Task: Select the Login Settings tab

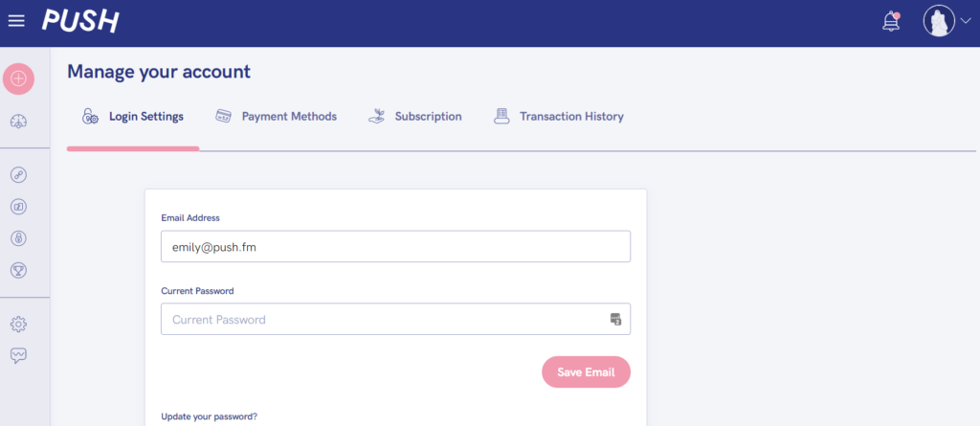Action: click(x=132, y=117)
